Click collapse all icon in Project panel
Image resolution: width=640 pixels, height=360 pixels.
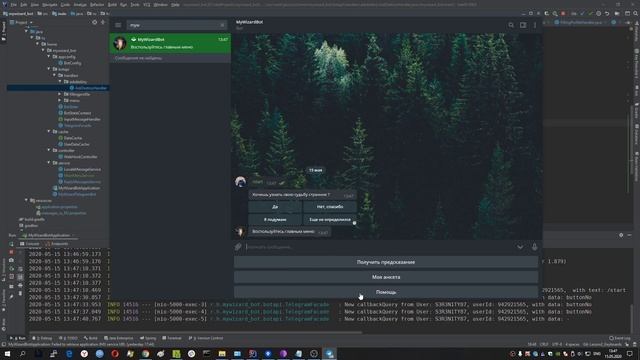pos(102,22)
